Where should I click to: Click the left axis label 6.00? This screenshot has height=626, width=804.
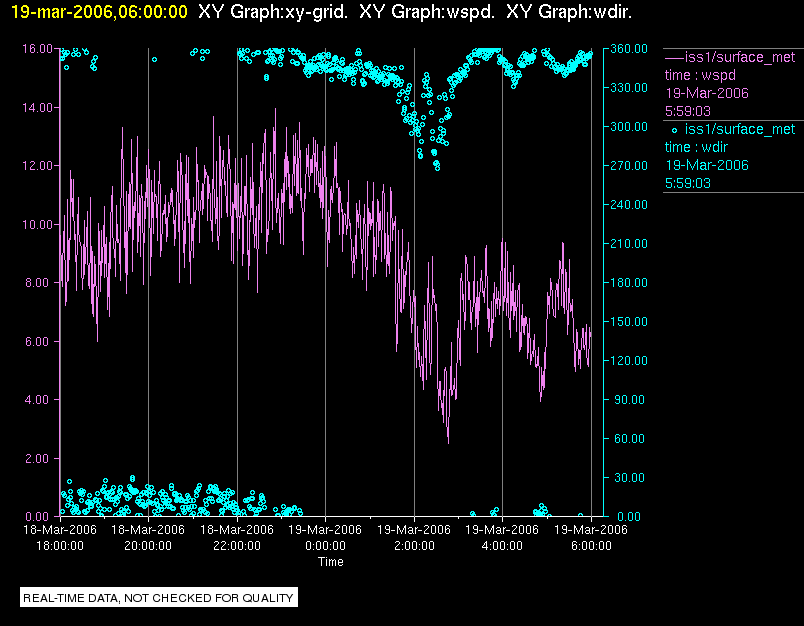[39, 341]
